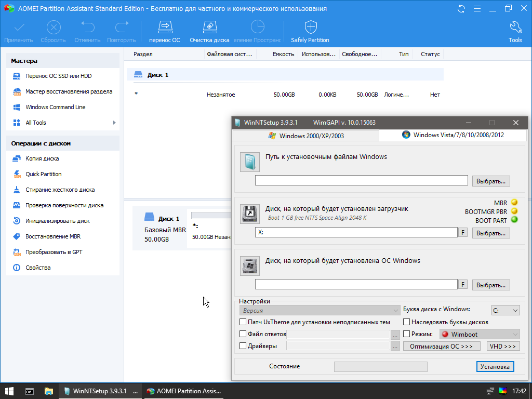Open the hamburger menu in AOMEI title bar
This screenshot has height=399, width=532.
(x=477, y=9)
